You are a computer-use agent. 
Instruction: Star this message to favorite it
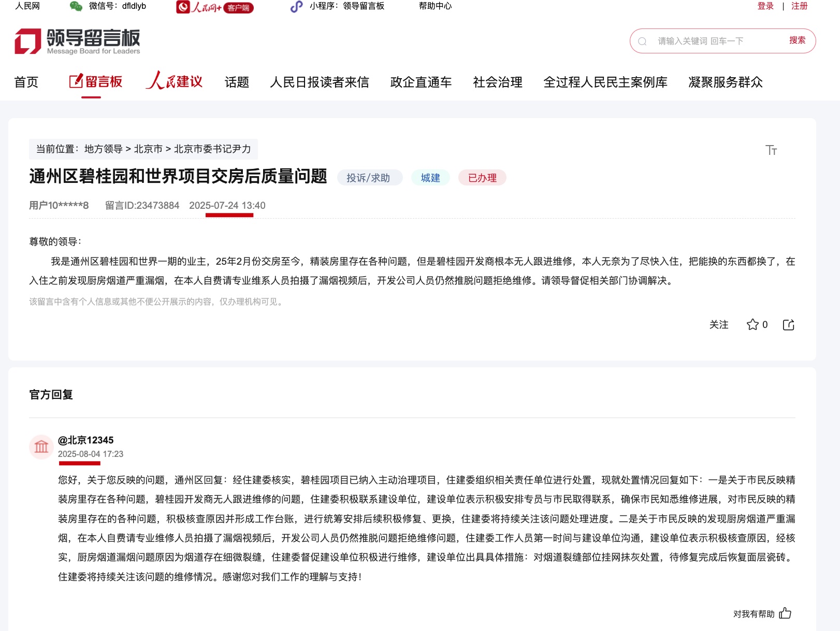coord(752,325)
